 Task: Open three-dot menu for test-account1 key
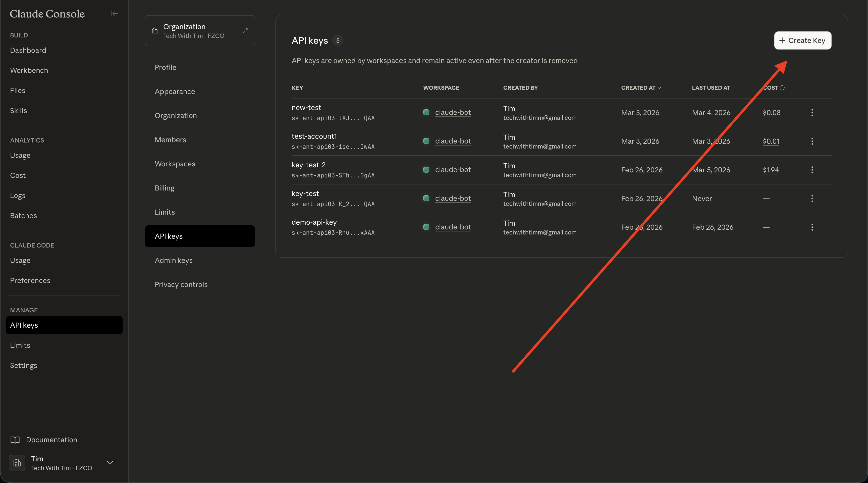click(x=812, y=141)
